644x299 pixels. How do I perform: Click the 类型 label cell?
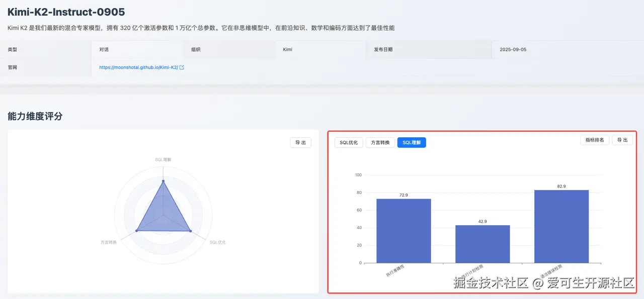45,50
